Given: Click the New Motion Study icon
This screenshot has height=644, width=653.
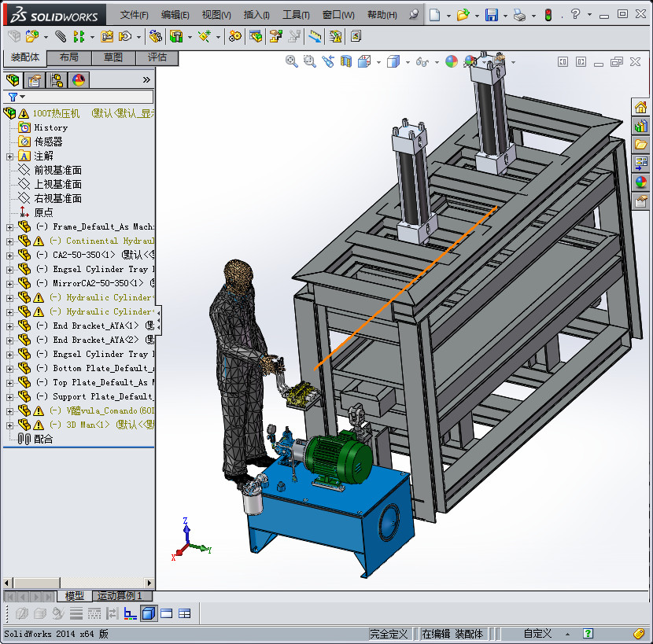Looking at the screenshot, I should tap(235, 37).
